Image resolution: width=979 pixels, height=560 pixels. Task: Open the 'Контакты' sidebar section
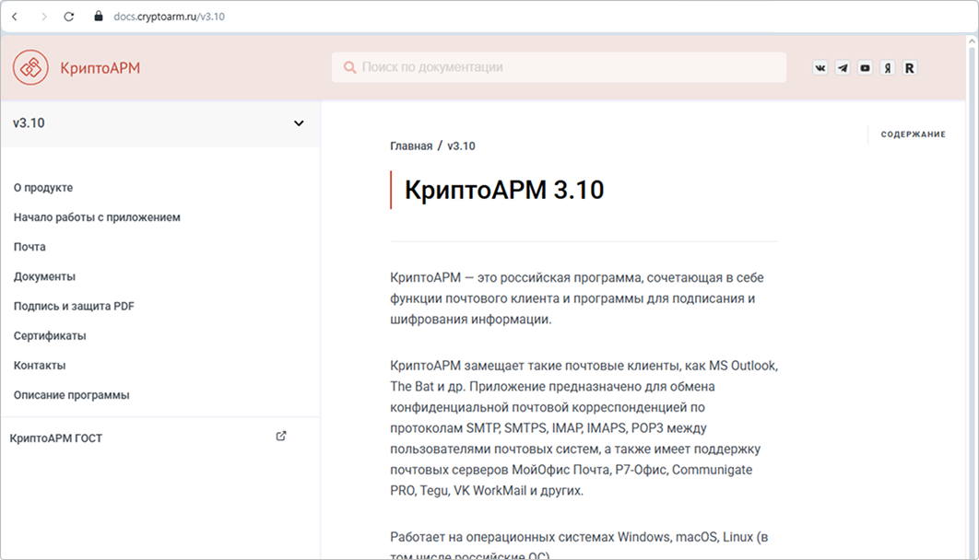pos(40,366)
